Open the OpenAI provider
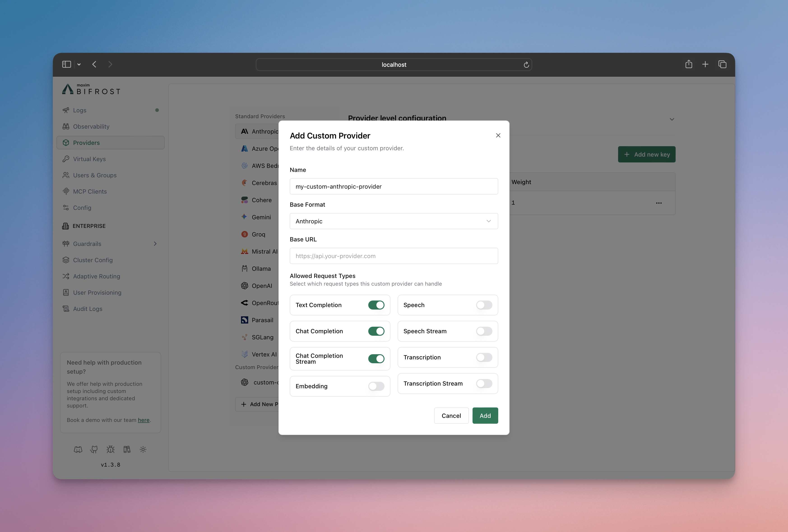The image size is (788, 532). (x=261, y=285)
